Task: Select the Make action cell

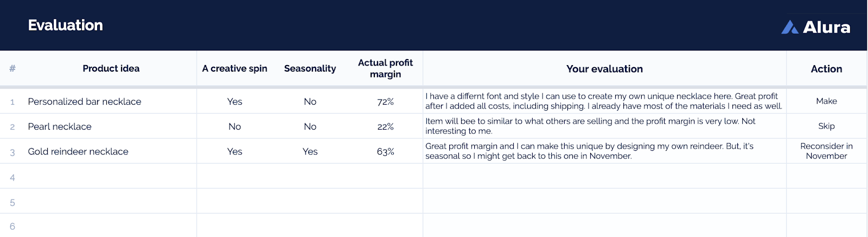Action: click(826, 101)
